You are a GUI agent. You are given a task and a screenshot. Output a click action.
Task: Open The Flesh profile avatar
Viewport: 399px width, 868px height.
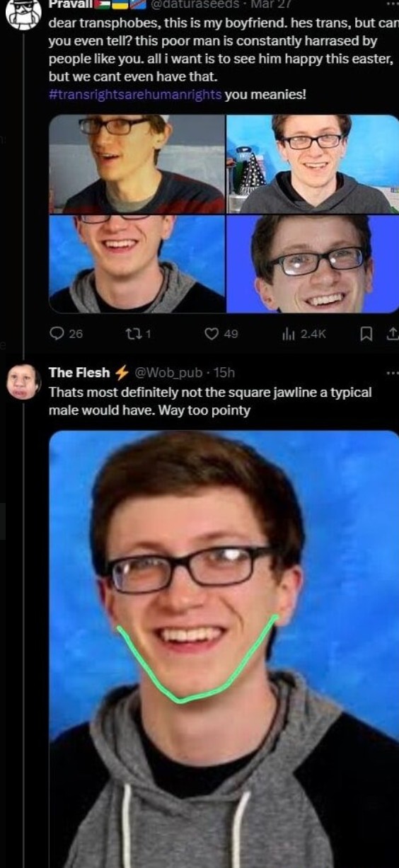(x=23, y=382)
